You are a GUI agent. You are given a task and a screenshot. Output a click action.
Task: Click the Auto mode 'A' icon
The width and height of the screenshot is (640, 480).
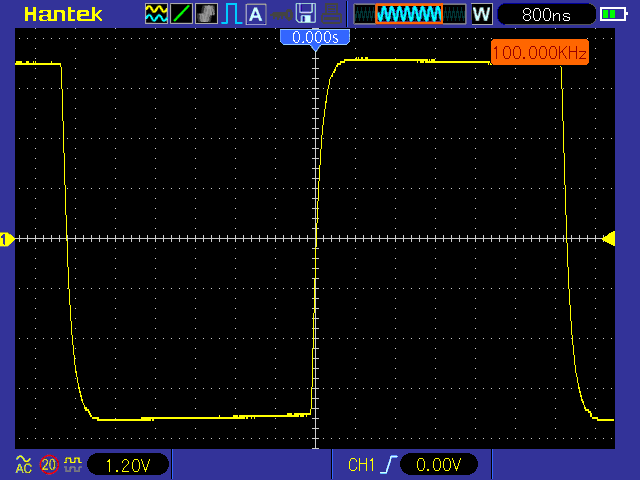[x=256, y=14]
